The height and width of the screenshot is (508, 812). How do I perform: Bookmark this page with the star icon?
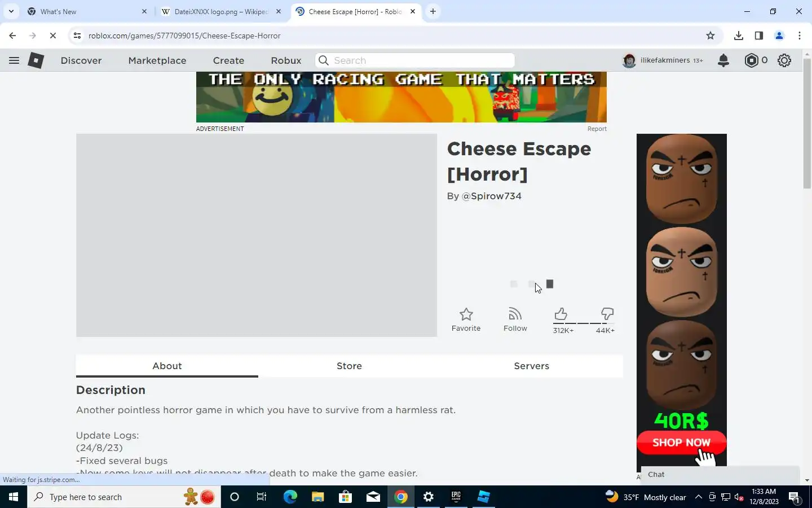[x=710, y=36]
